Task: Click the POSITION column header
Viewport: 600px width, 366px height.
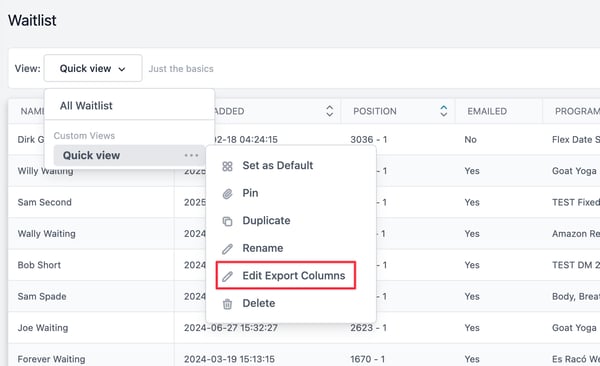Action: (x=375, y=111)
